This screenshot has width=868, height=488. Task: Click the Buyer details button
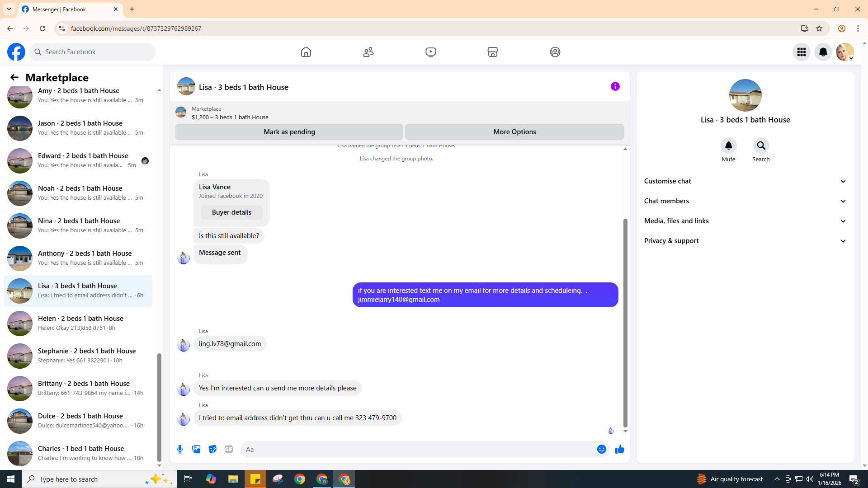231,212
